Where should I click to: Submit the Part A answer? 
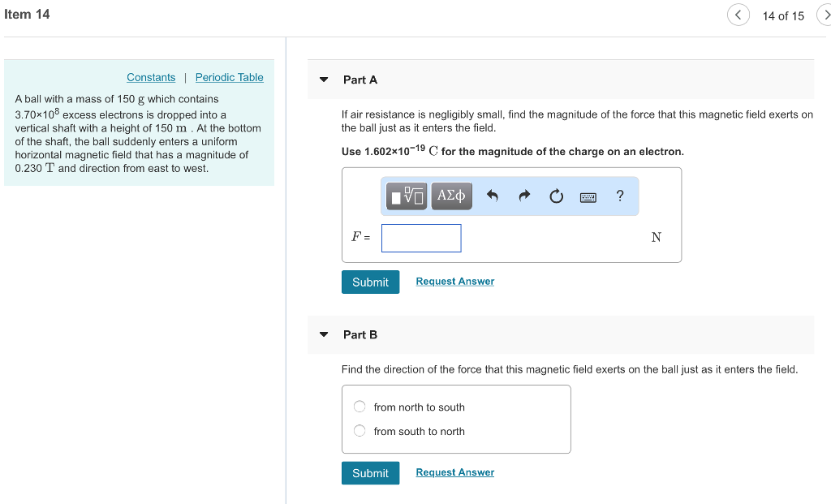coord(370,282)
